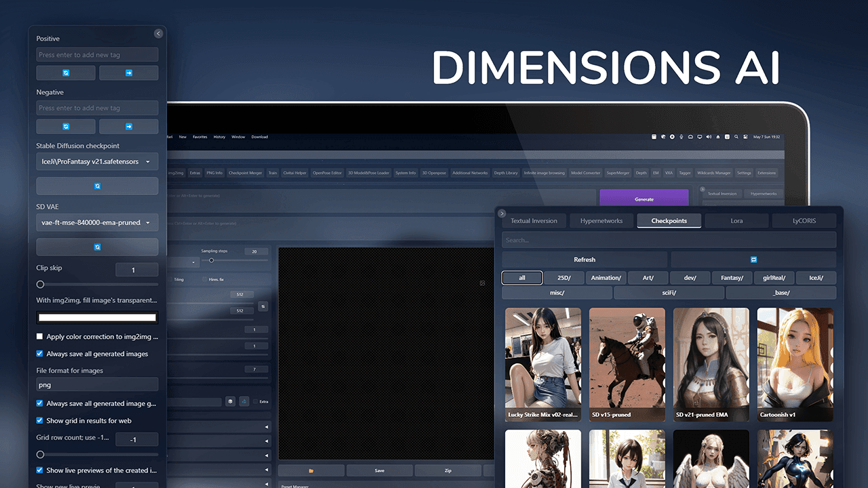The image size is (868, 488).
Task: Toggle Apply color correction to img2img checkbox
Action: tap(40, 336)
